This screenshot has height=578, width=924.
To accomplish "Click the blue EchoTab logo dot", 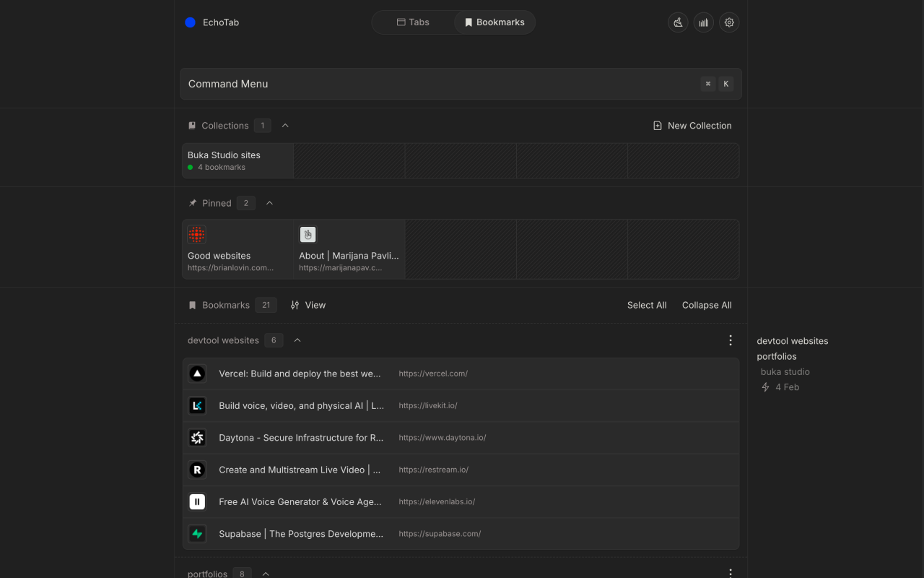I will (191, 22).
